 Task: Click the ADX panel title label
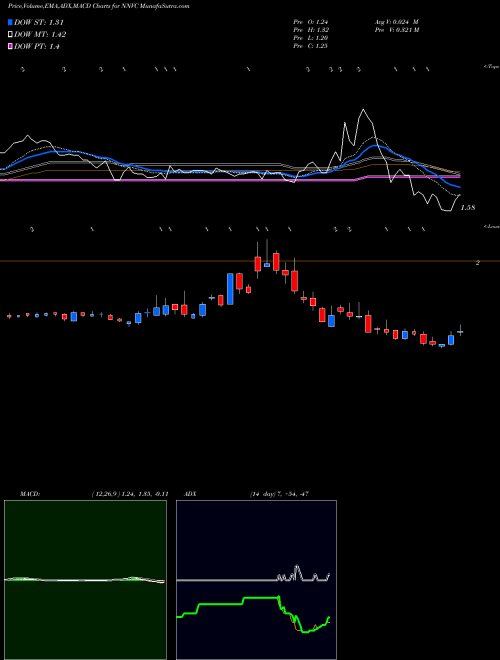click(190, 494)
